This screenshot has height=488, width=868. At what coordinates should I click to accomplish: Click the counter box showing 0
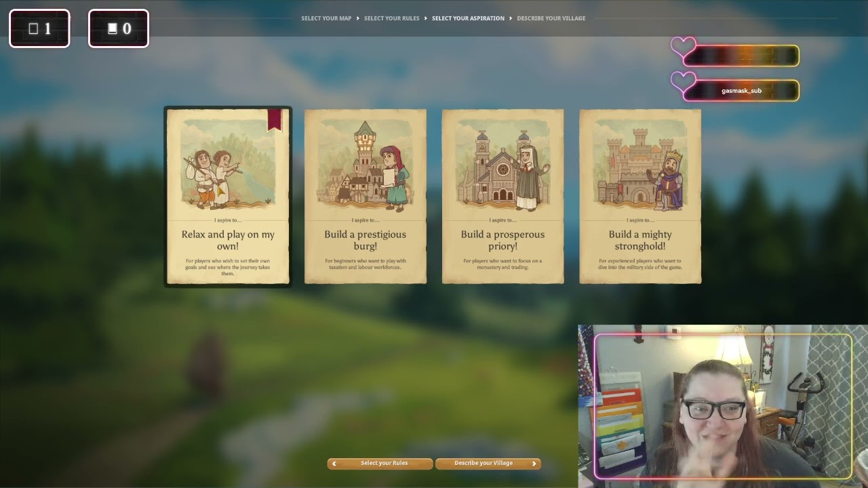click(119, 28)
